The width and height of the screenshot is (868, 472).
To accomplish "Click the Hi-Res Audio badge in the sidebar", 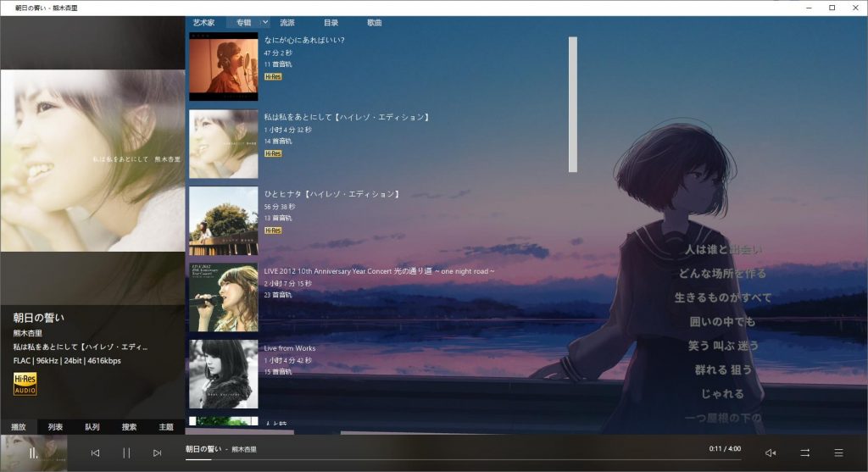I will (25, 384).
